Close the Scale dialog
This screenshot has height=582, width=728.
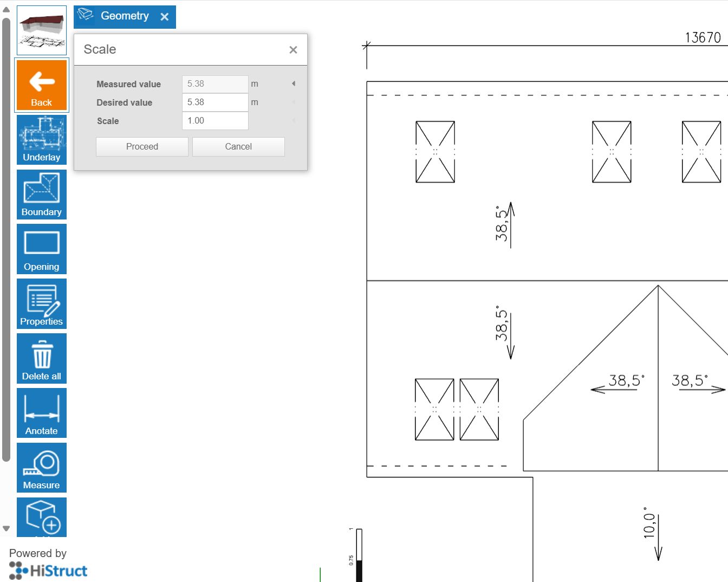tap(293, 50)
